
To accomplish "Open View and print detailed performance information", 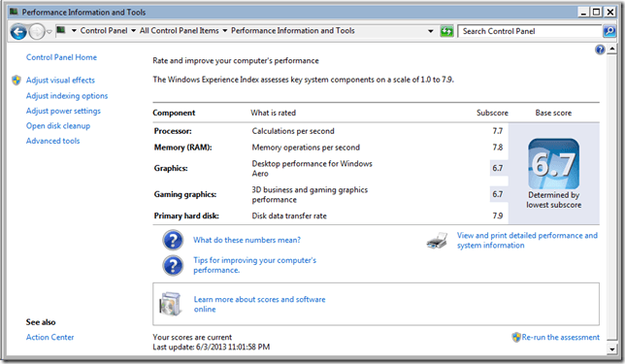I will coord(527,241).
